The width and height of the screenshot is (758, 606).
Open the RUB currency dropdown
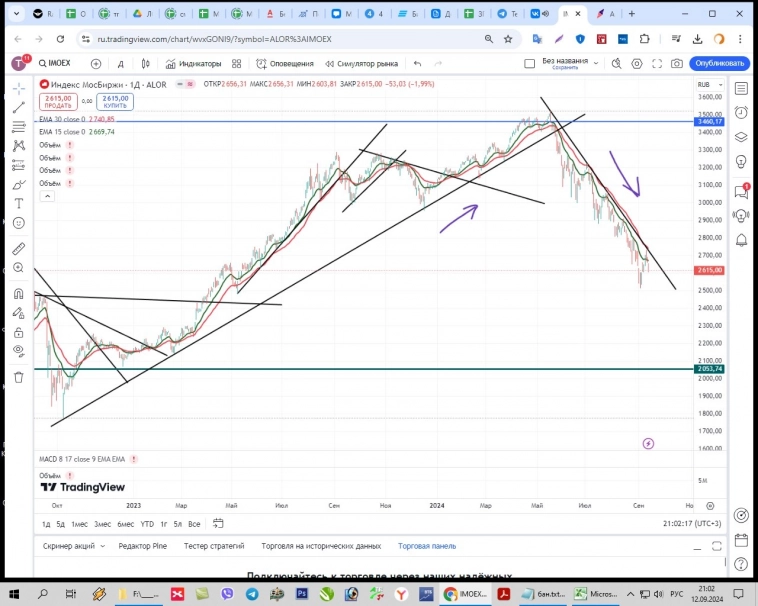pos(707,85)
